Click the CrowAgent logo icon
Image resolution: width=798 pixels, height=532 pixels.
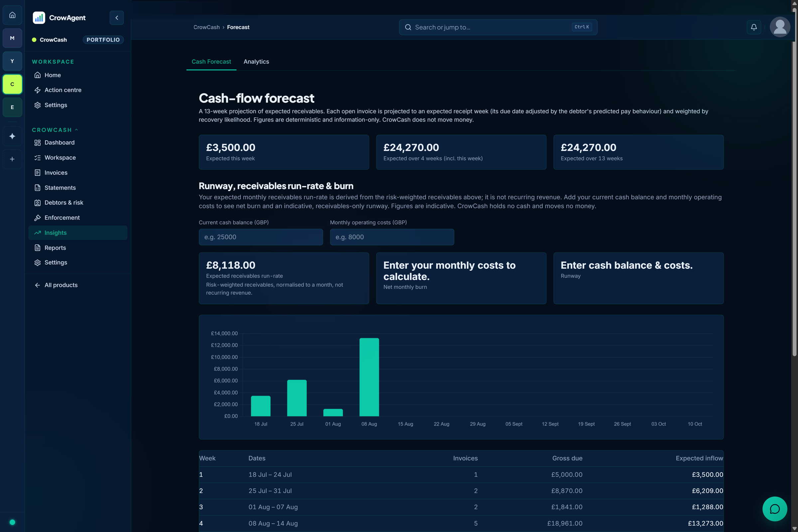pyautogui.click(x=39, y=18)
